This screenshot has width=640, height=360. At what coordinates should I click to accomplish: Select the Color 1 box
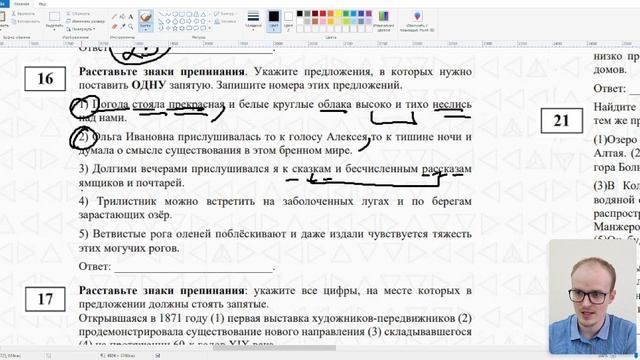coord(274,21)
